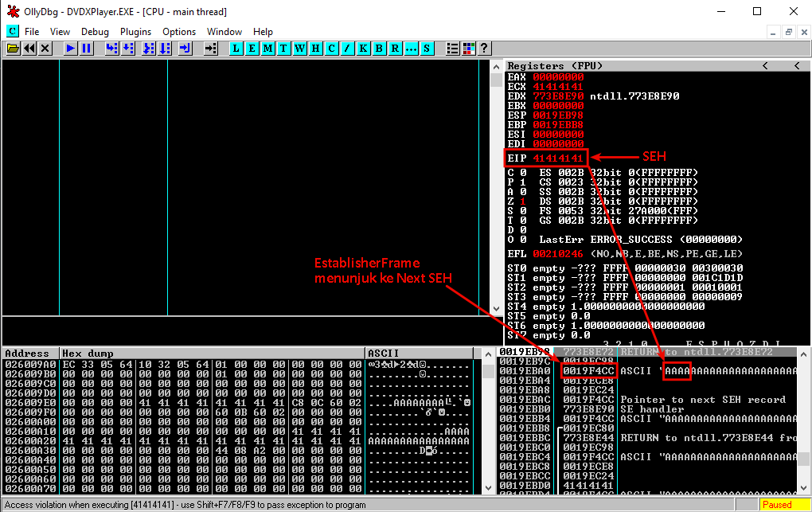This screenshot has width=812, height=512.
Task: Select the EDX value 773E8E90
Action: (558, 96)
